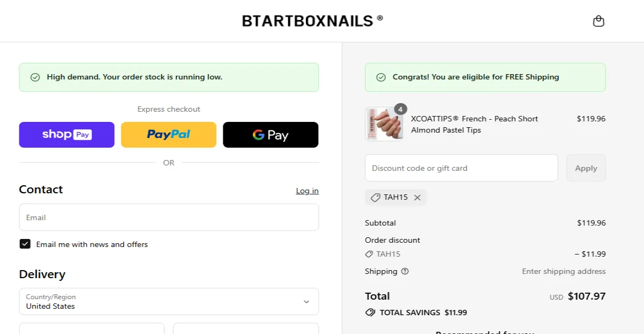Image resolution: width=644 pixels, height=334 pixels.
Task: Remove the TAH15 discount code
Action: (417, 197)
